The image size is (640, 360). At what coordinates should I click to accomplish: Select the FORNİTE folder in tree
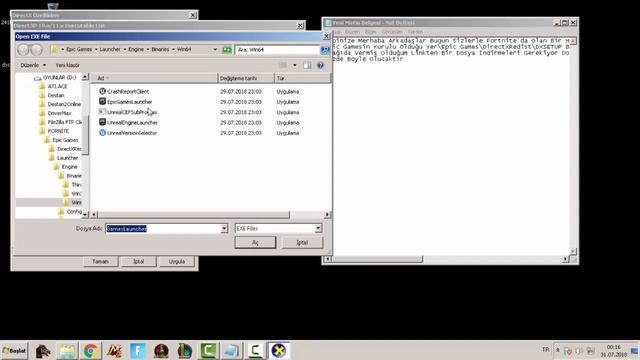[x=54, y=131]
